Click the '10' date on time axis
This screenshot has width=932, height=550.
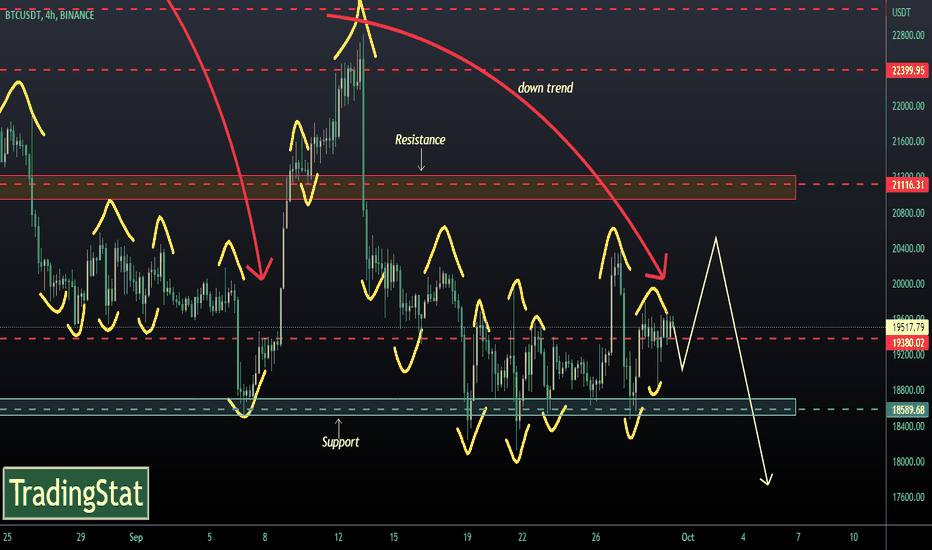854,538
